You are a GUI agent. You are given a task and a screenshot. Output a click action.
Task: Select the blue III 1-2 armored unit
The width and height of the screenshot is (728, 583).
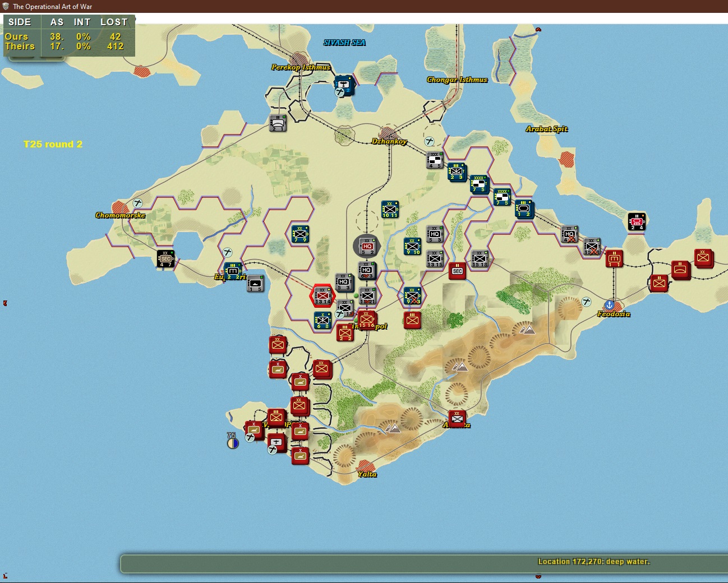tap(524, 209)
